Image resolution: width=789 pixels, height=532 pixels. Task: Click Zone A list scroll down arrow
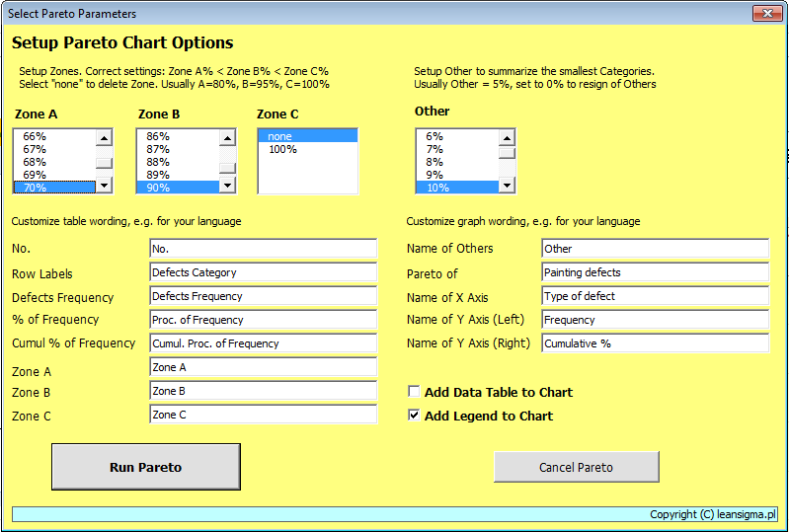[104, 186]
